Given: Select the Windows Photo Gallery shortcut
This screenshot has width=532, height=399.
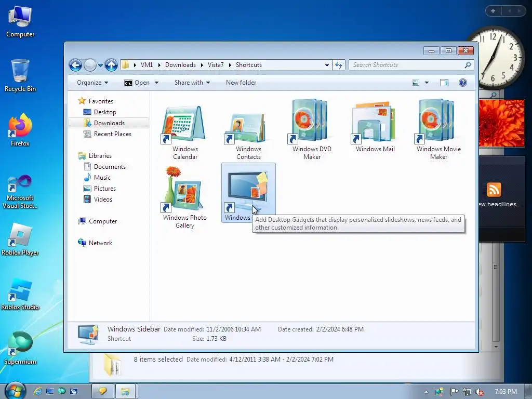Looking at the screenshot, I should [185, 197].
